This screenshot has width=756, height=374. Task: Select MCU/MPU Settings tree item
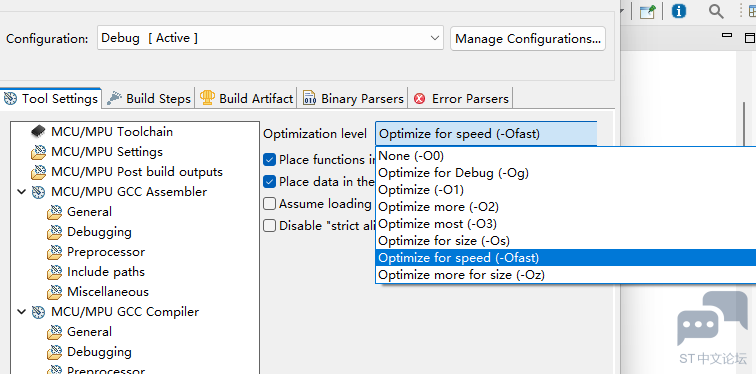(107, 152)
